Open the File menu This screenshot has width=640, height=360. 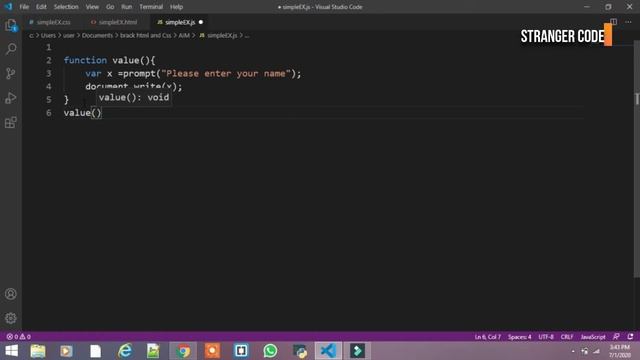(24, 7)
